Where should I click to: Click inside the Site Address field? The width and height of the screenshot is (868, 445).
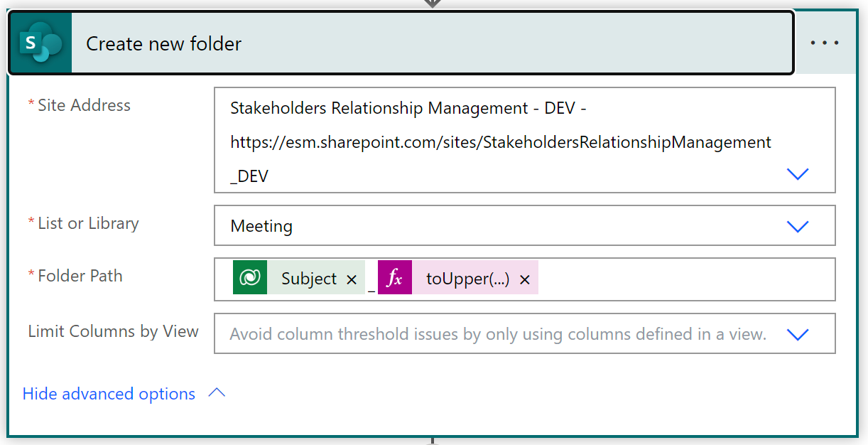coord(525,140)
